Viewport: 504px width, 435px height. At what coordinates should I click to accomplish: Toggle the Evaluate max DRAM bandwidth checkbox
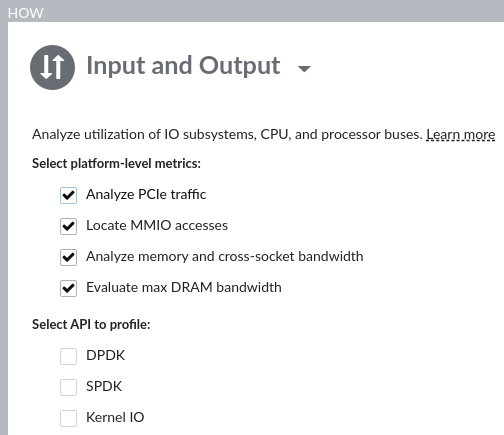click(x=68, y=288)
